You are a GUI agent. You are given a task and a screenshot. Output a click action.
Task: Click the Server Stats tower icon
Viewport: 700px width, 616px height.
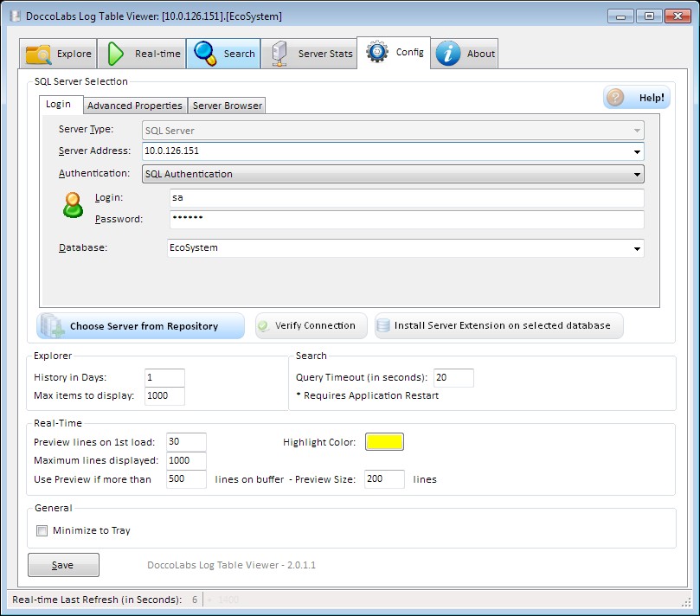pyautogui.click(x=279, y=54)
